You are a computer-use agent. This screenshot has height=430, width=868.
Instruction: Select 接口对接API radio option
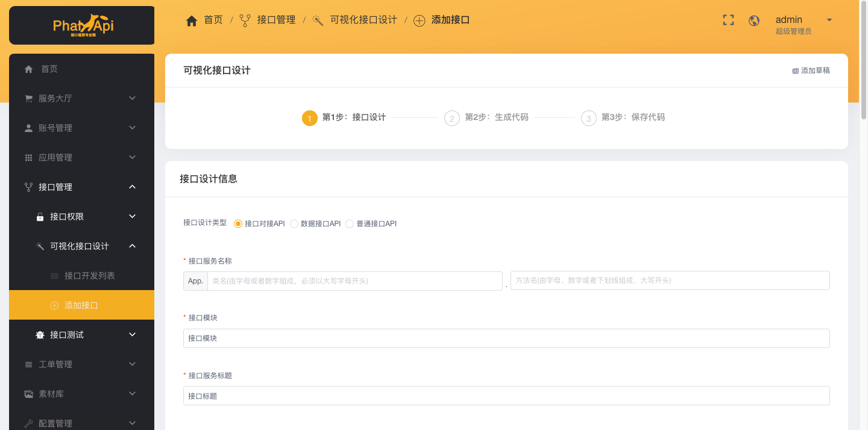(238, 224)
